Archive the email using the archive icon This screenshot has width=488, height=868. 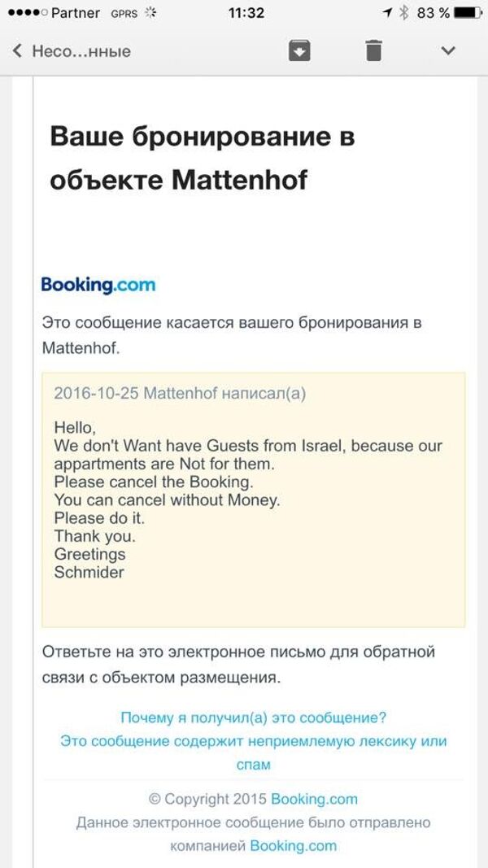[x=301, y=50]
